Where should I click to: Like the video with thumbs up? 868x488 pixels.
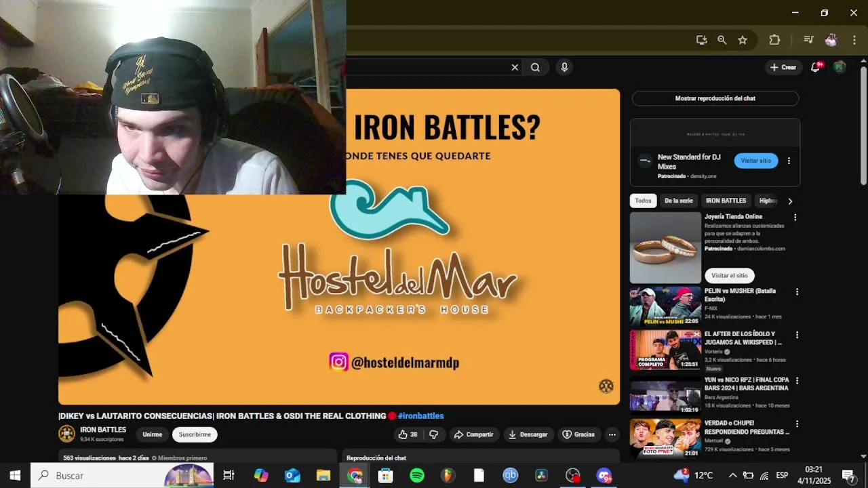pyautogui.click(x=408, y=434)
